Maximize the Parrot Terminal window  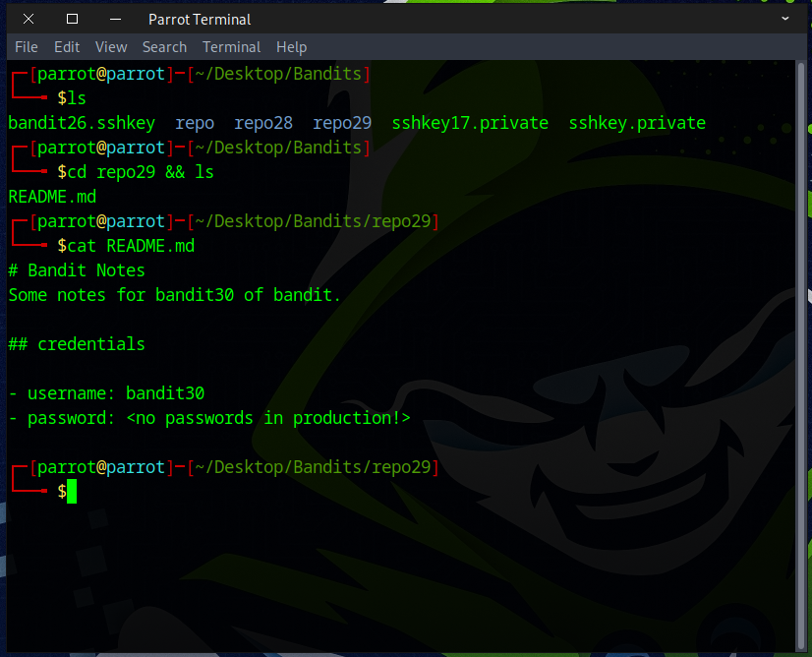click(72, 19)
